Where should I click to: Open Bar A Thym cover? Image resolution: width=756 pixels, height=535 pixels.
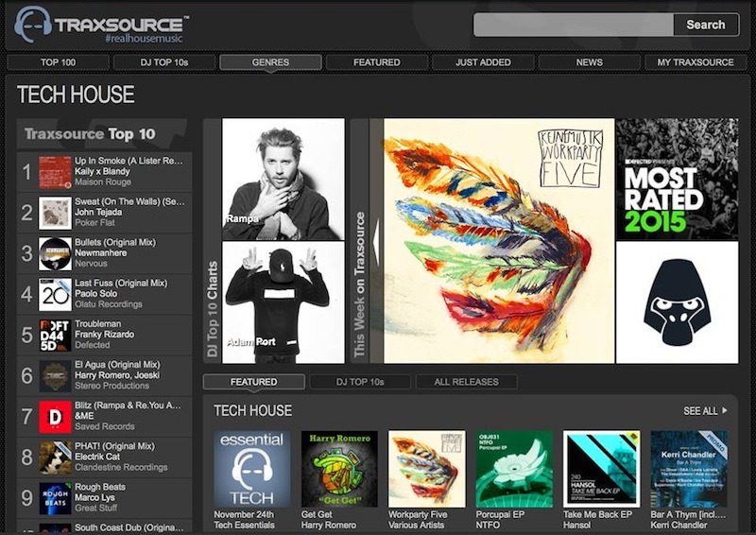[x=689, y=469]
